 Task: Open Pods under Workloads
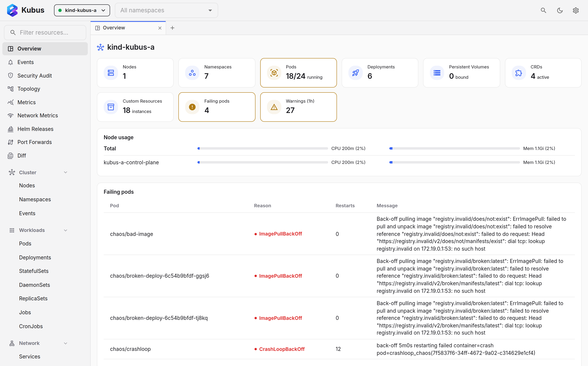point(25,243)
